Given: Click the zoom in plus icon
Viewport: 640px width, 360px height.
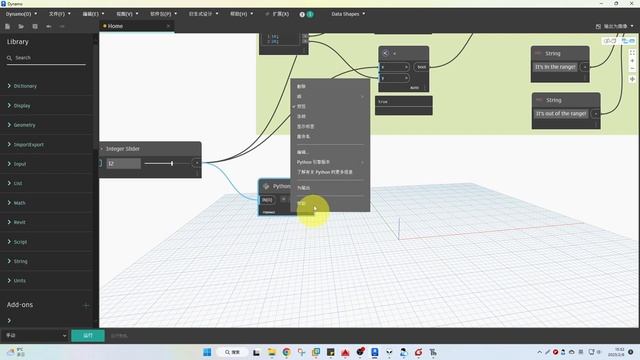Looking at the screenshot, I should pyautogui.click(x=632, y=61).
